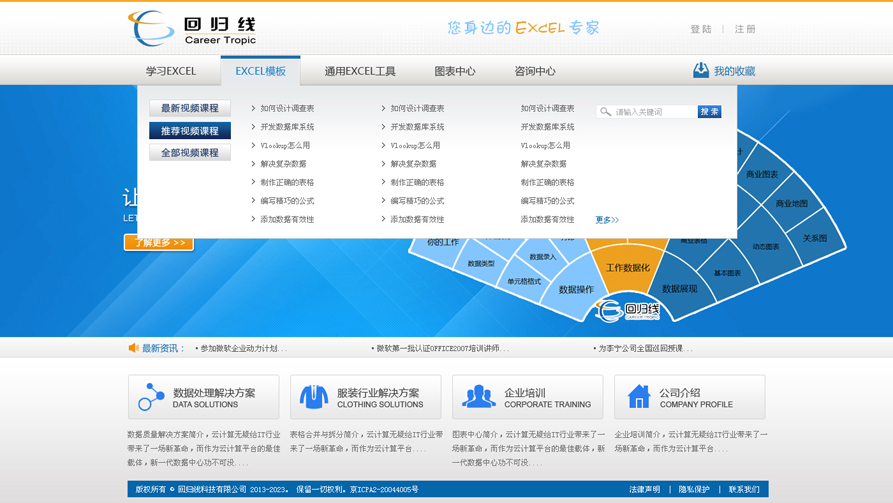Open the 图表中心 navigation item
Screen dimensions: 893x503
455,71
